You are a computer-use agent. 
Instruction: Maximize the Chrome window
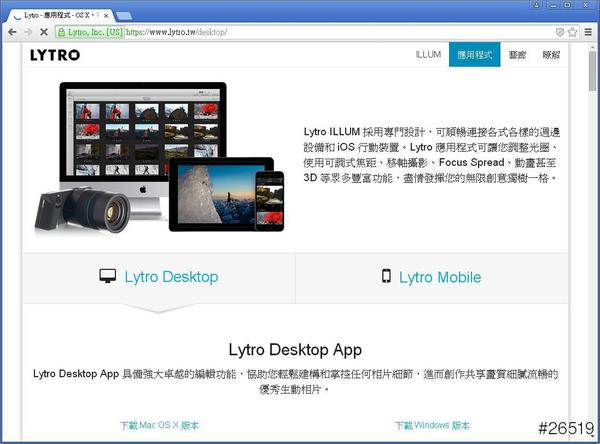568,5
